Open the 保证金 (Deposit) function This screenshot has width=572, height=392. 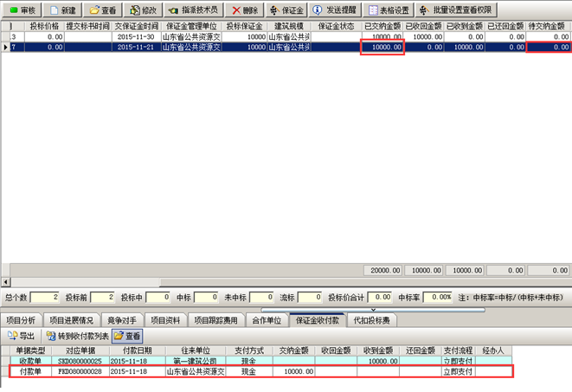coord(286,10)
